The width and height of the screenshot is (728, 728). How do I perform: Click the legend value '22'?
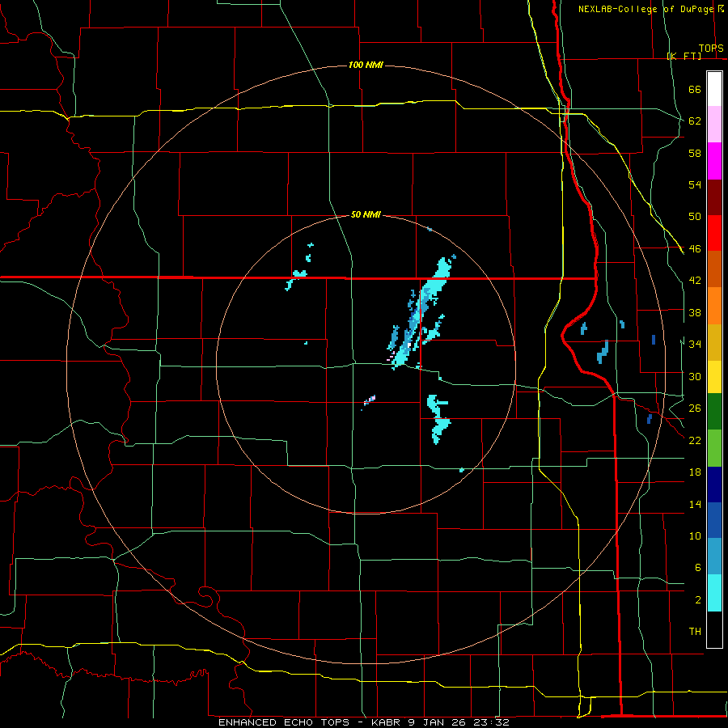tap(695, 440)
